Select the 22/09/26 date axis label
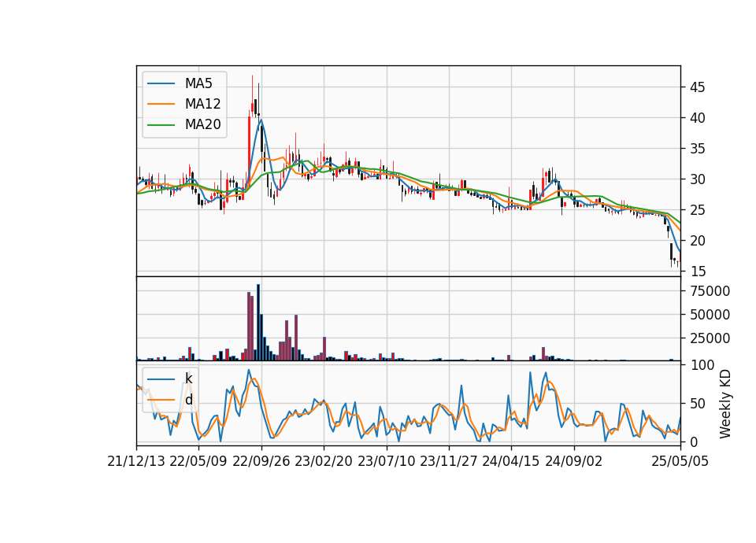756x543 pixels. 261,461
